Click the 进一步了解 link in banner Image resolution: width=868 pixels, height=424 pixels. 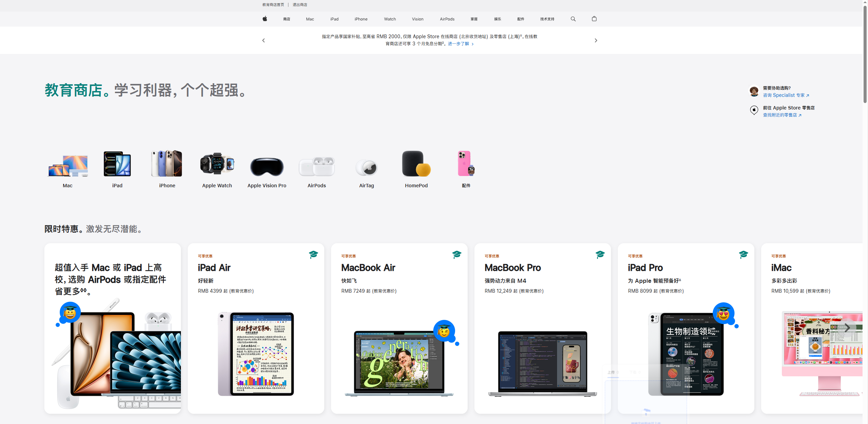[x=461, y=44]
